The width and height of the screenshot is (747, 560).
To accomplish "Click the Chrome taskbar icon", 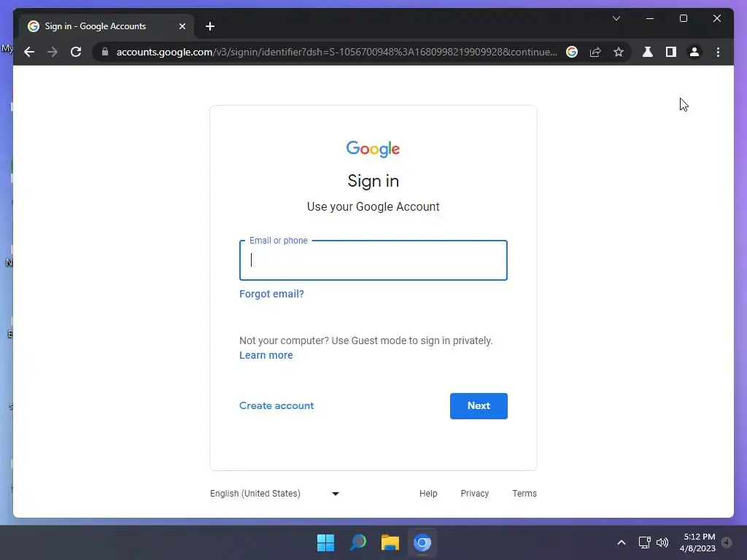I will 422,542.
